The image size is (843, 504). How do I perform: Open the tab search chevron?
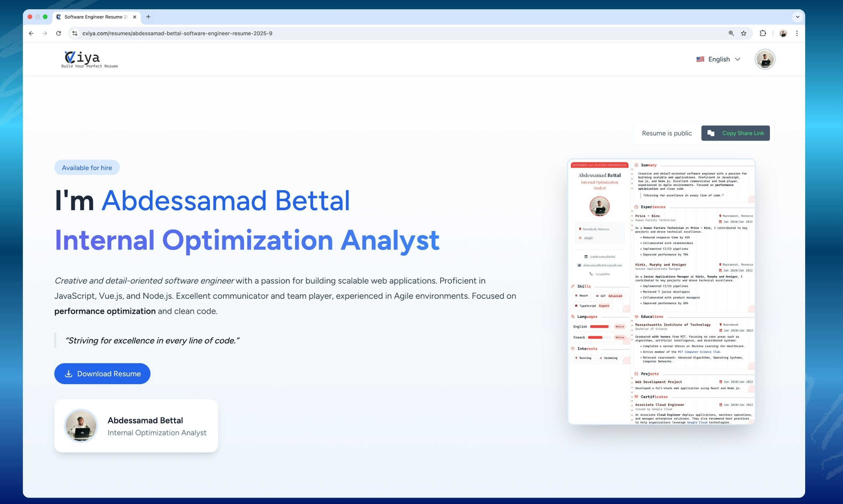pyautogui.click(x=798, y=17)
